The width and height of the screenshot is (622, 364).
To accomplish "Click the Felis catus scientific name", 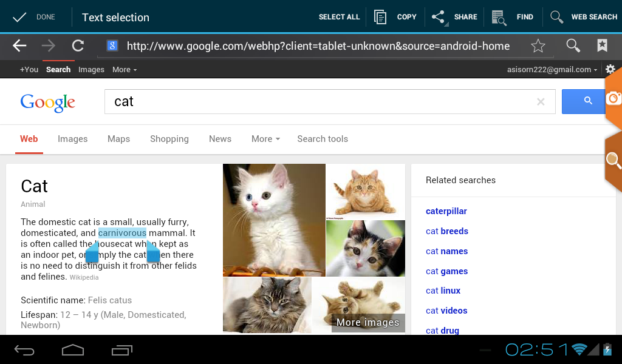I will (110, 300).
